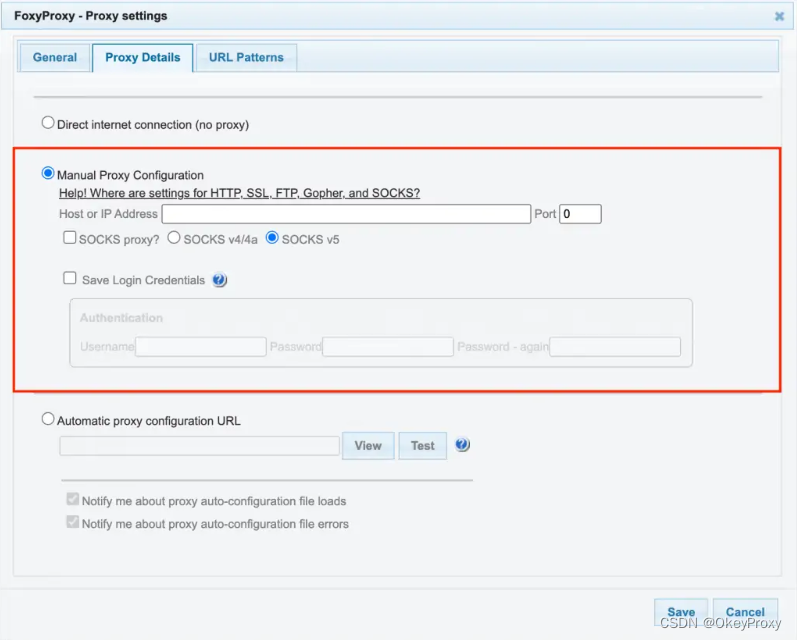Image resolution: width=797 pixels, height=640 pixels.
Task: Toggle notify about auto-configuration file loads
Action: click(x=73, y=499)
